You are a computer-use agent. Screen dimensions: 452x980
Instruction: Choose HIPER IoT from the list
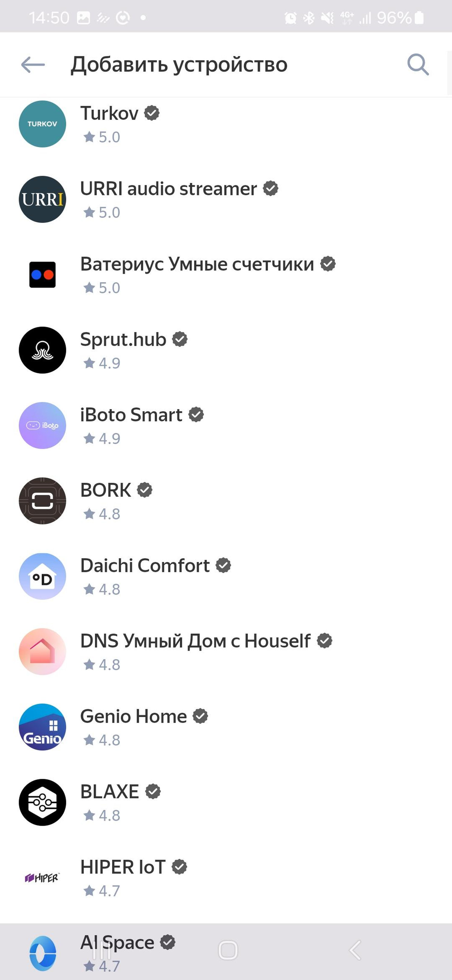226,878
